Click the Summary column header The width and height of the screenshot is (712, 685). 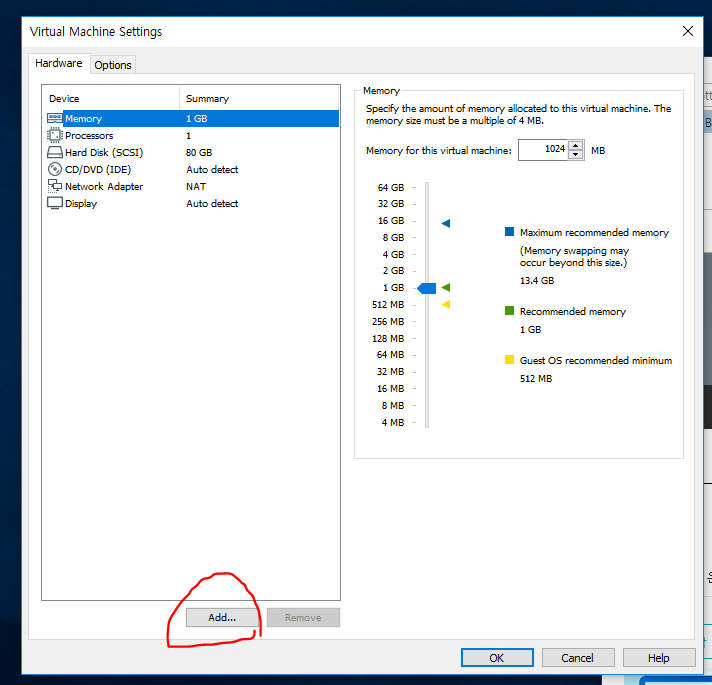click(208, 99)
